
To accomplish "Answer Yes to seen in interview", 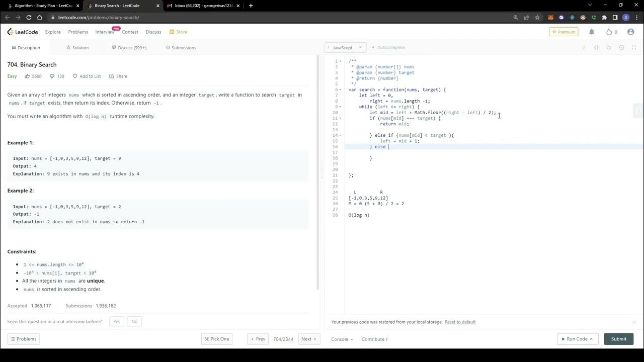I will click(117, 321).
